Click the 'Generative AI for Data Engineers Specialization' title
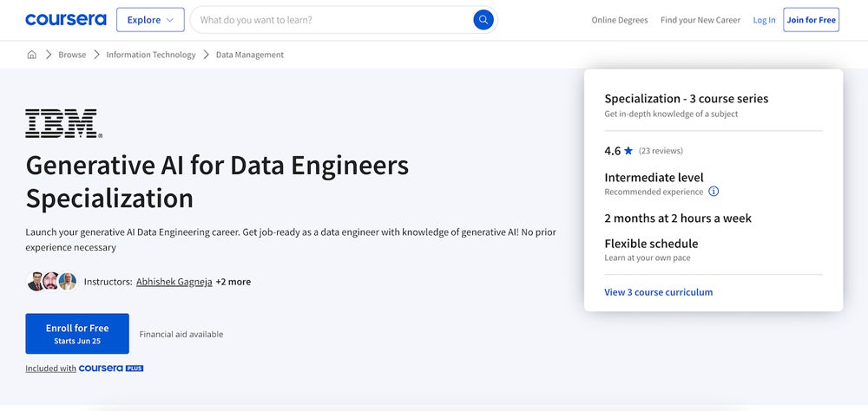This screenshot has height=411, width=868. (217, 181)
